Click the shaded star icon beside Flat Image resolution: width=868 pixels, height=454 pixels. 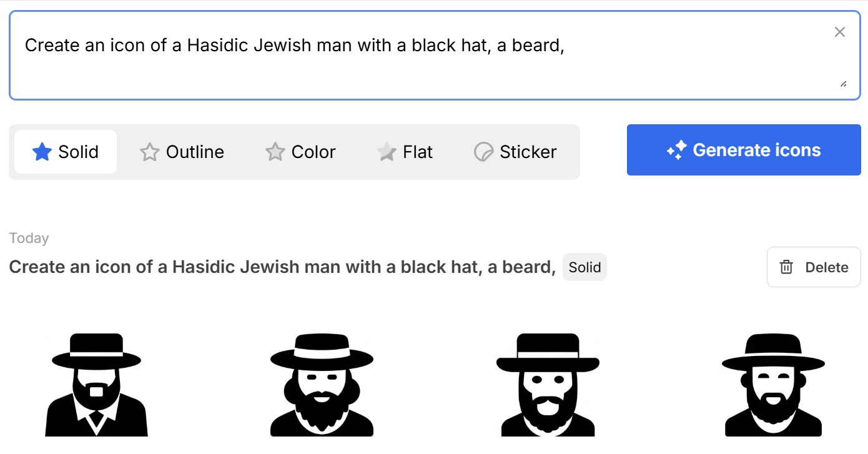(387, 152)
